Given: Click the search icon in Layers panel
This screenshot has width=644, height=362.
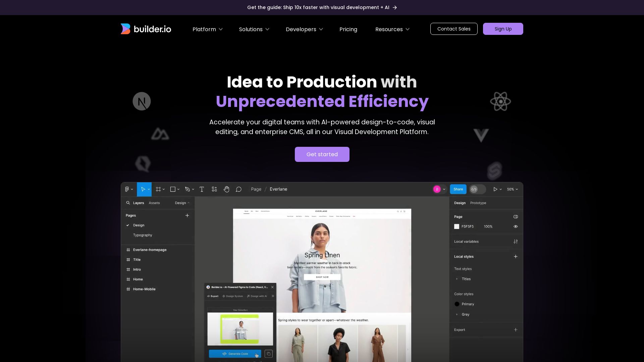Looking at the screenshot, I should [128, 203].
